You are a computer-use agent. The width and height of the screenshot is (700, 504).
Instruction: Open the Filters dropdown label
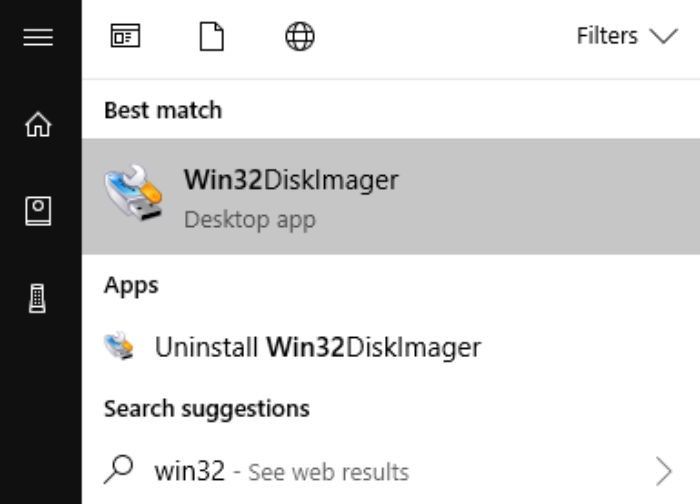[607, 37]
